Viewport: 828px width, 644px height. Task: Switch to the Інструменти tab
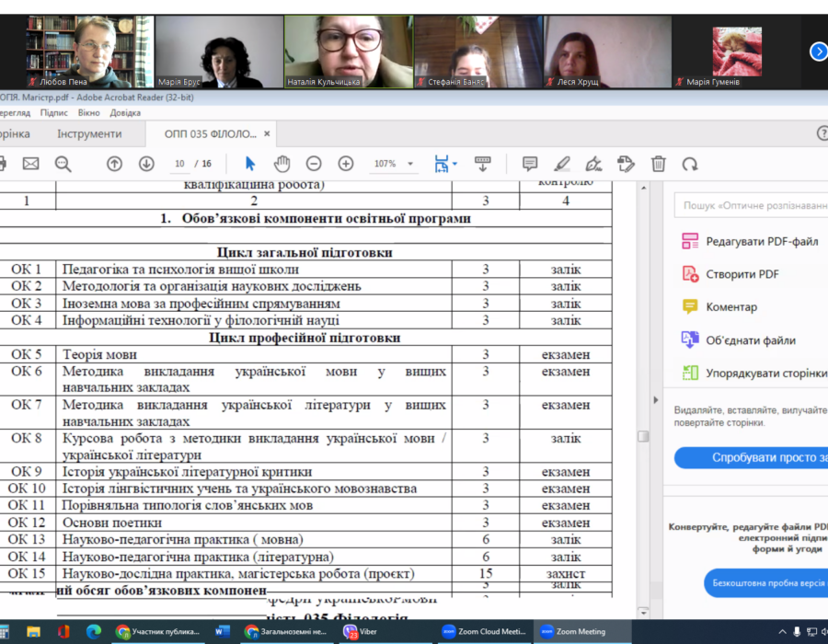point(83,134)
